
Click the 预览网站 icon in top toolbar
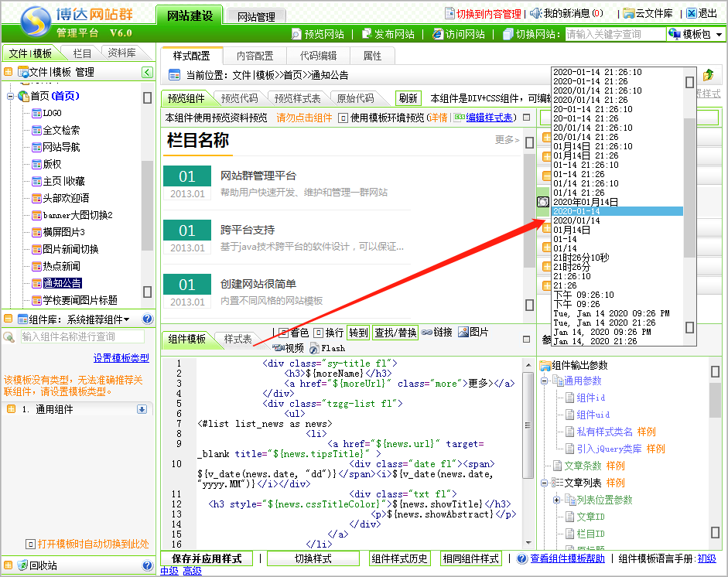296,34
